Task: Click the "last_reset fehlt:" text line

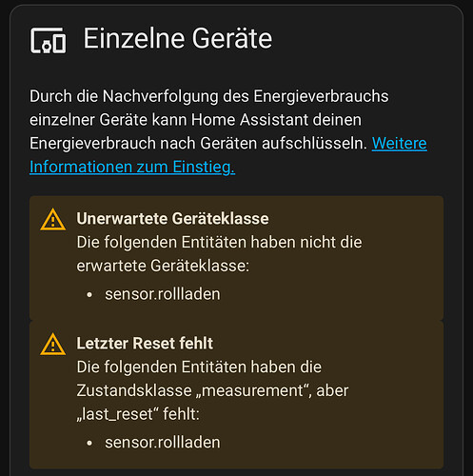Action: 138,414
